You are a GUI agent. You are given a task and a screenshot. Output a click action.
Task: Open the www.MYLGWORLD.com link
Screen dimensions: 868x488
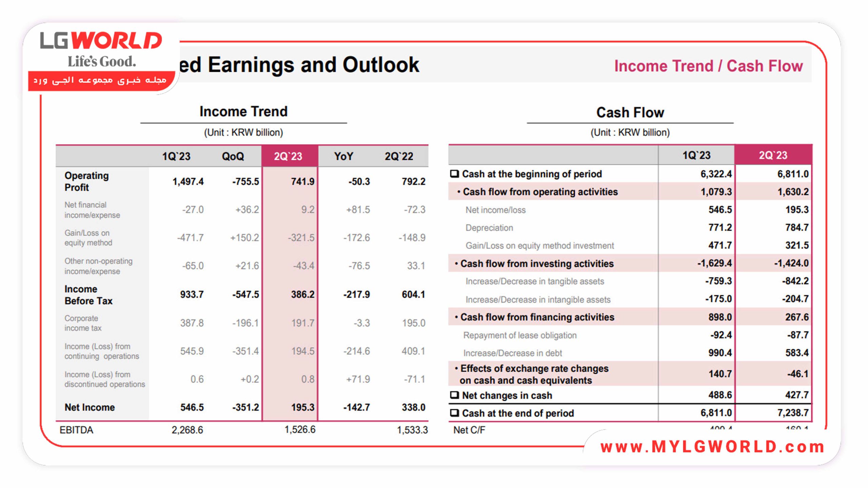pyautogui.click(x=712, y=447)
